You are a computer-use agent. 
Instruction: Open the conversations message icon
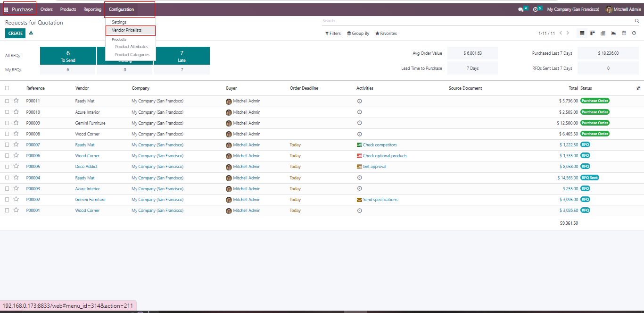[x=521, y=9]
